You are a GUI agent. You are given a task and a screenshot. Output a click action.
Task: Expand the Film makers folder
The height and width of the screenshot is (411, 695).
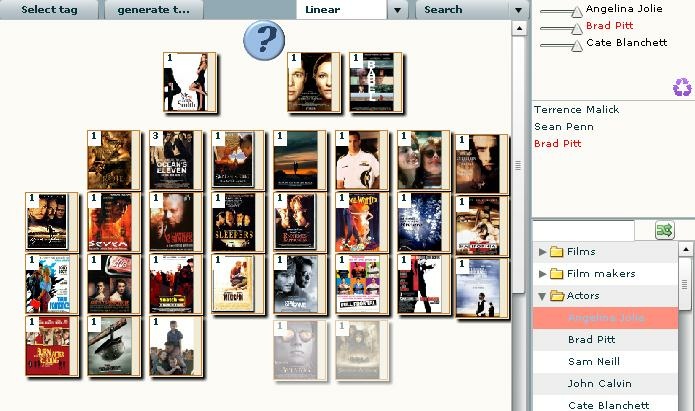click(x=542, y=274)
